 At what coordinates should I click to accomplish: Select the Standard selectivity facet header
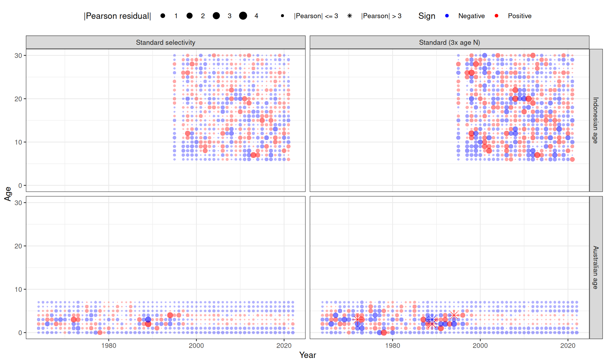point(166,42)
